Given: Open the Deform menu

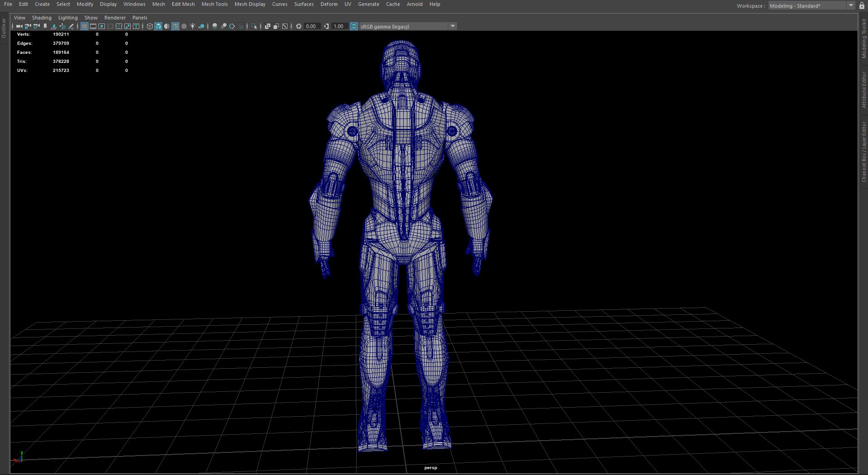Looking at the screenshot, I should (x=329, y=4).
